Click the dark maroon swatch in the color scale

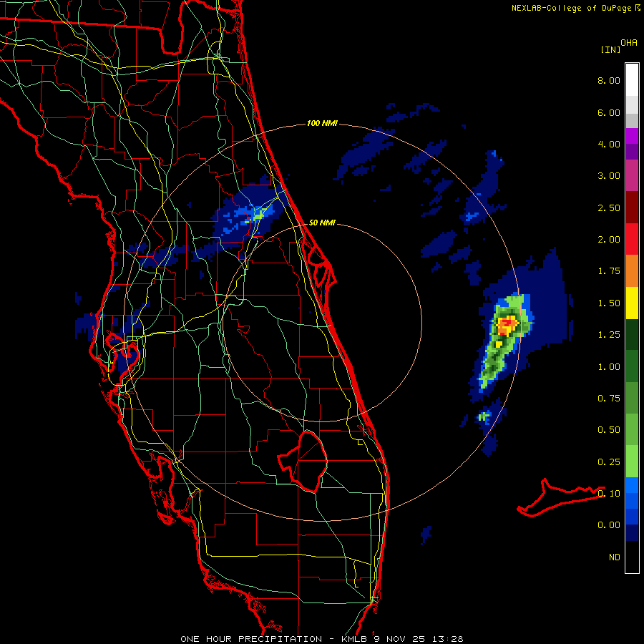pyautogui.click(x=632, y=208)
